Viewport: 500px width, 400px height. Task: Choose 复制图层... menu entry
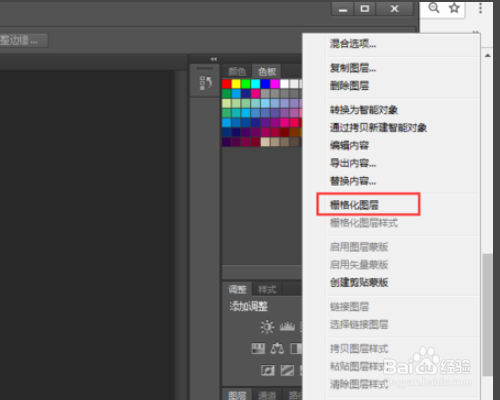[x=353, y=68]
